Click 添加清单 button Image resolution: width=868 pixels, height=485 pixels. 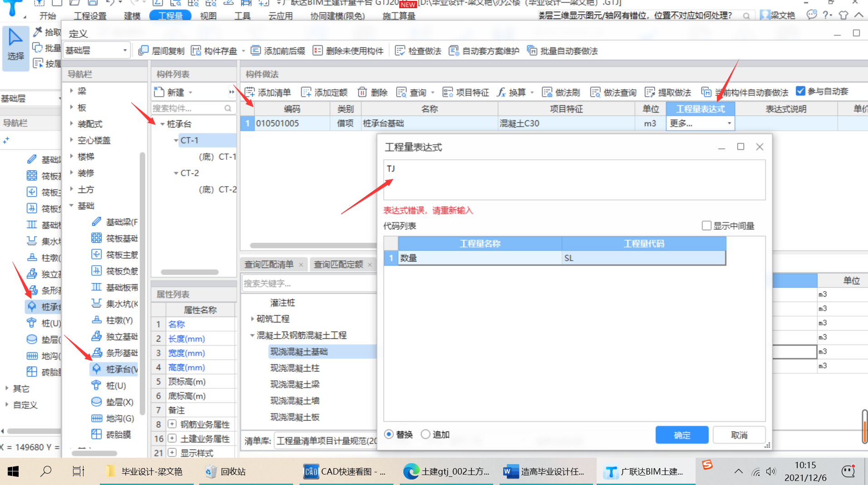pyautogui.click(x=268, y=92)
